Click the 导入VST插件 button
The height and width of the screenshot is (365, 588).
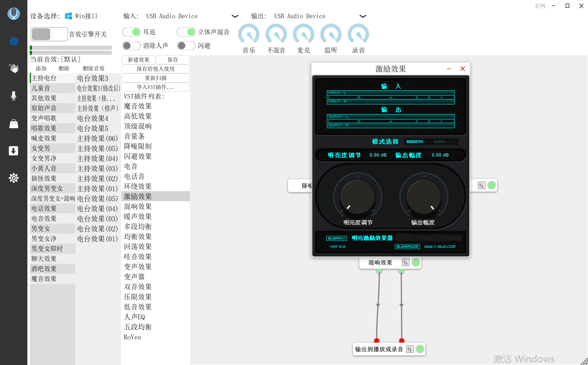point(155,87)
